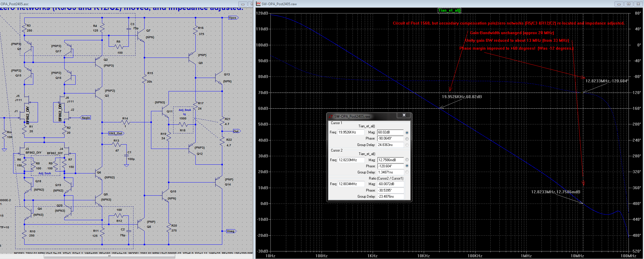
Task: Restore the SW-OPA_Post2405.raw waveform window
Action: pyautogui.click(x=629, y=4)
